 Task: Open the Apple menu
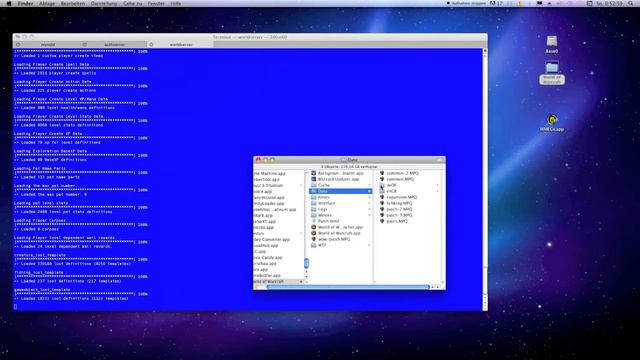tap(9, 3)
